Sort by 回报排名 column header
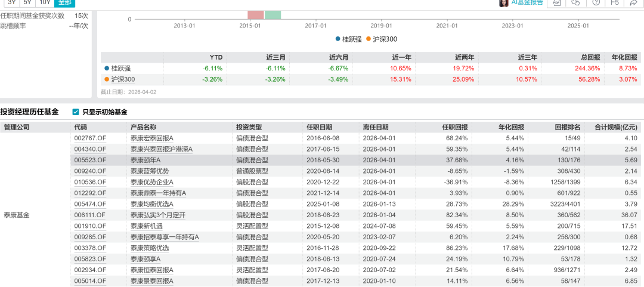 (x=568, y=128)
